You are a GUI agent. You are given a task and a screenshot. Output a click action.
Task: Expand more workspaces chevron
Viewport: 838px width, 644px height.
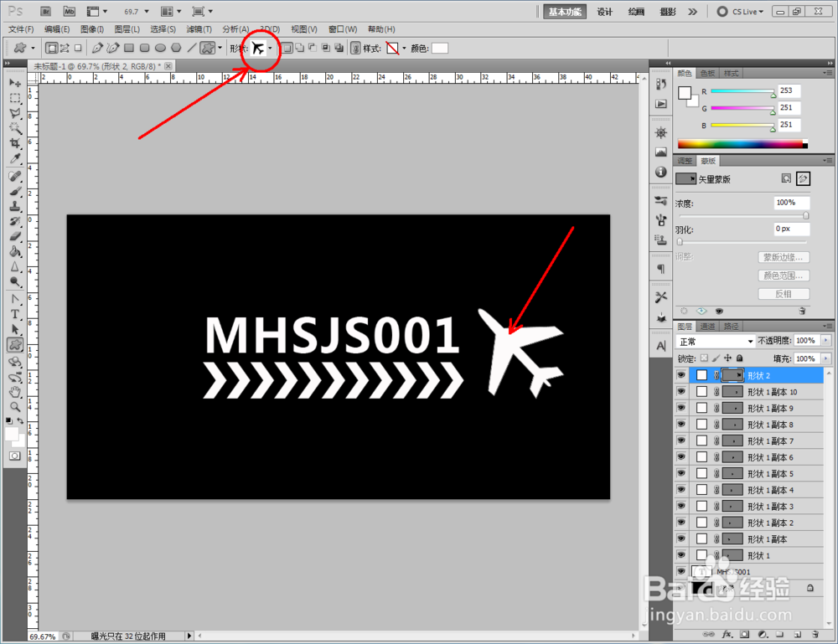[x=693, y=11]
